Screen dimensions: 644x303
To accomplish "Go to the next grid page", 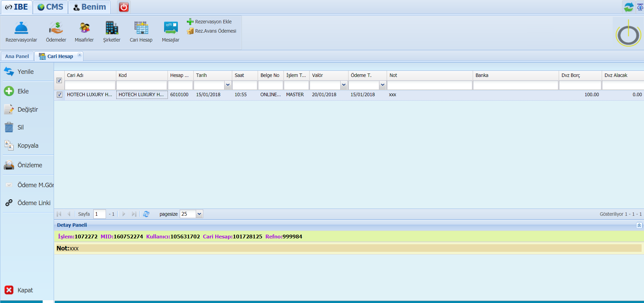I will (124, 214).
